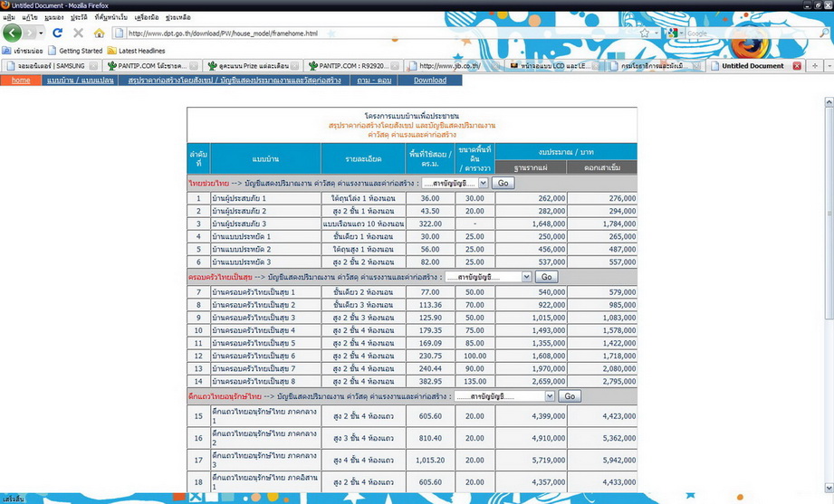This screenshot has height=504, width=834.
Task: Select the 1,784,000 budget value
Action: click(619, 223)
